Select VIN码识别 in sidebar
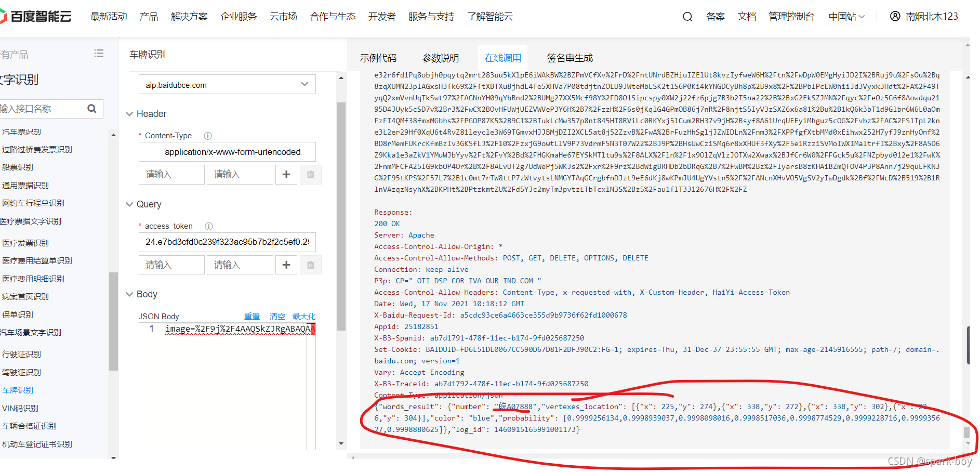 pos(20,409)
